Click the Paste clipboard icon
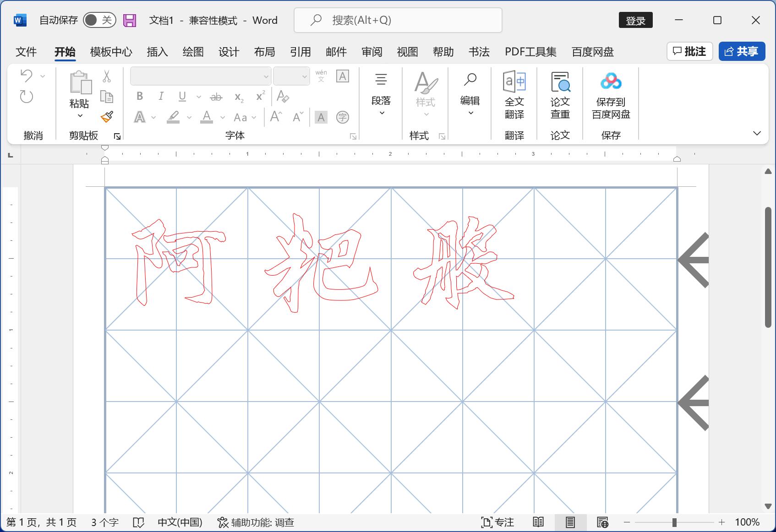 pyautogui.click(x=80, y=83)
